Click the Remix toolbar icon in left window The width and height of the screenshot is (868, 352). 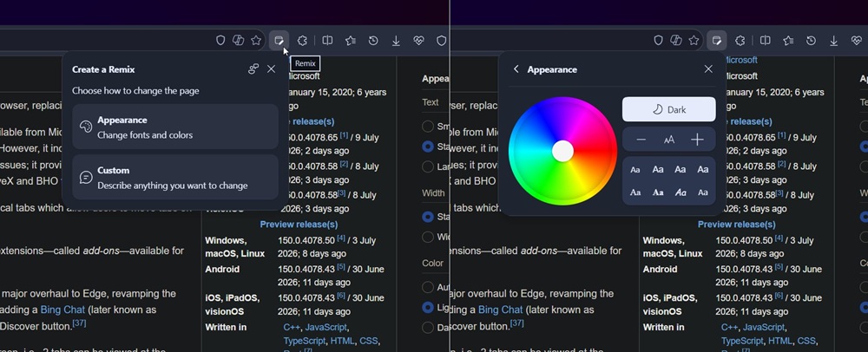coord(279,41)
